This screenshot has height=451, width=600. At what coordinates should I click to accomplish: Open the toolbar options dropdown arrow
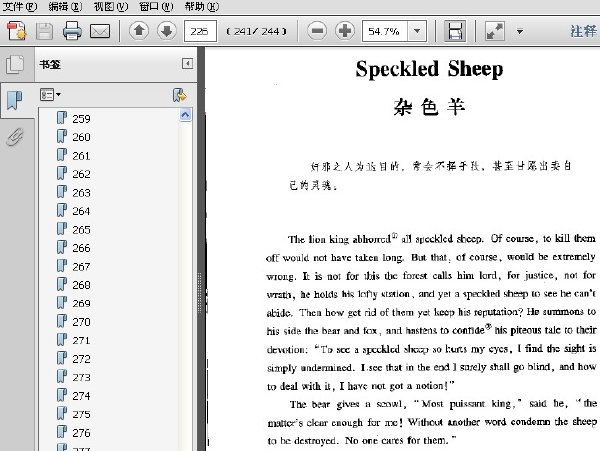click(520, 31)
